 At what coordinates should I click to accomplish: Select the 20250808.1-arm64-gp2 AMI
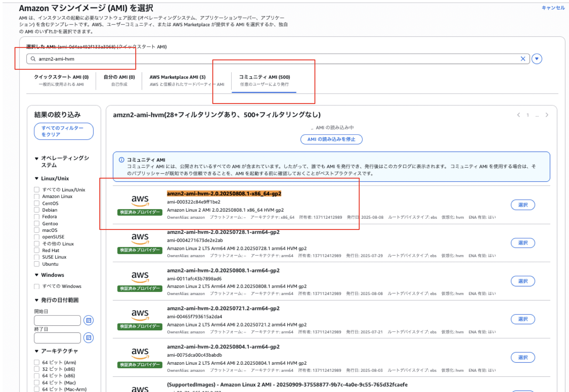pos(523,281)
